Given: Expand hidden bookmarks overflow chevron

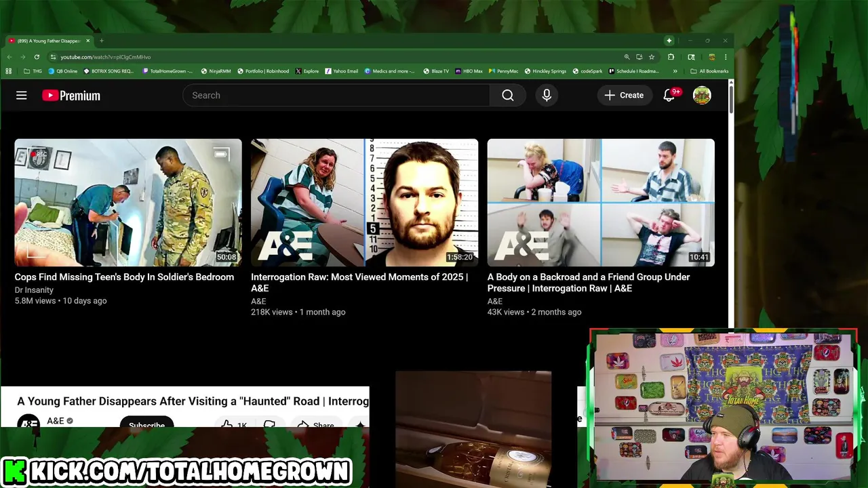Looking at the screenshot, I should click(675, 71).
